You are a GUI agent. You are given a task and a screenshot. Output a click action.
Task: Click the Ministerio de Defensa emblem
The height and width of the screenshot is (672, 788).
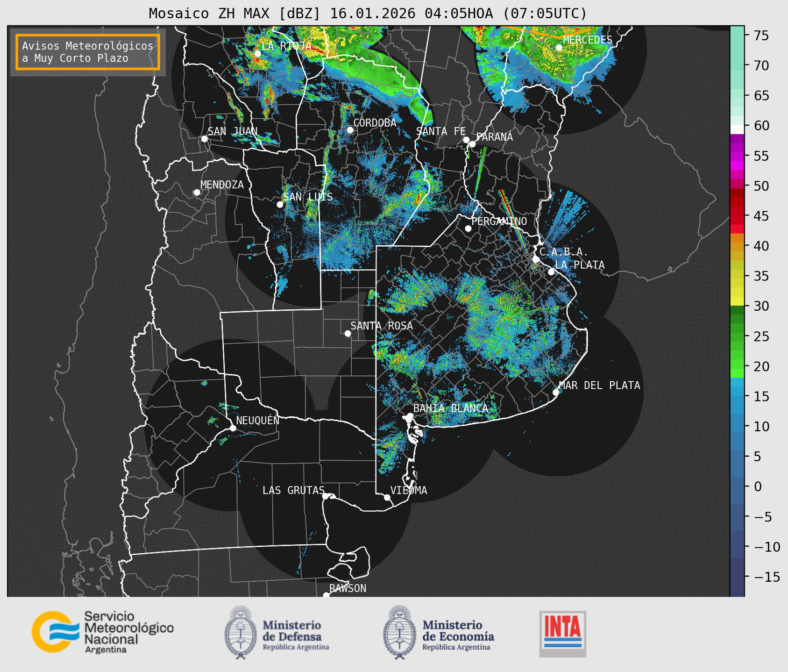click(x=241, y=632)
